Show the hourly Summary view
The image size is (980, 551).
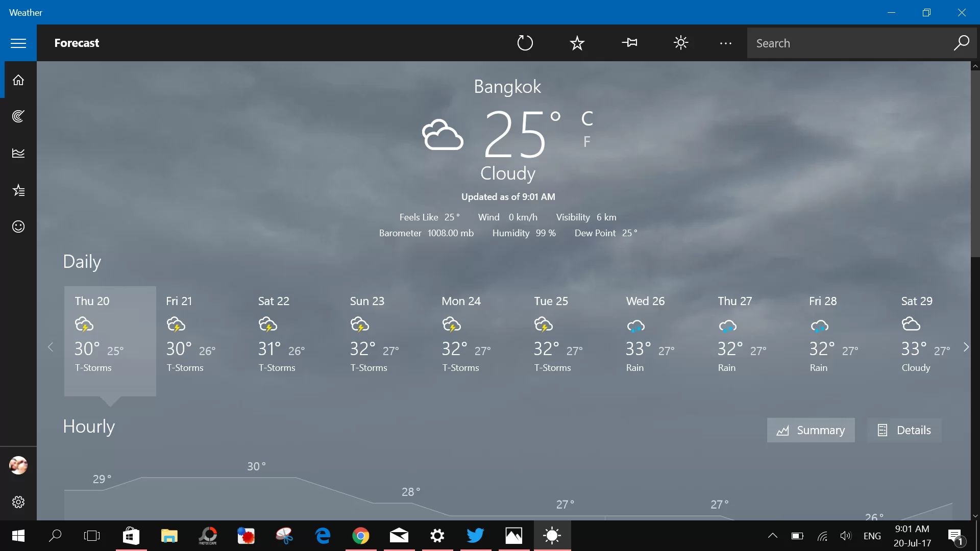click(811, 430)
